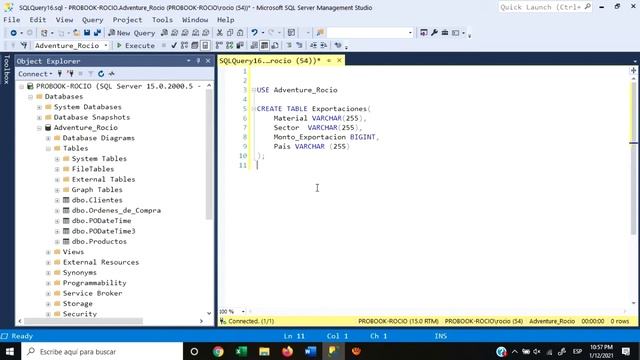Viewport: 640px width, 360px height.
Task: Click the Copy icon in toolbar
Action: click(230, 33)
